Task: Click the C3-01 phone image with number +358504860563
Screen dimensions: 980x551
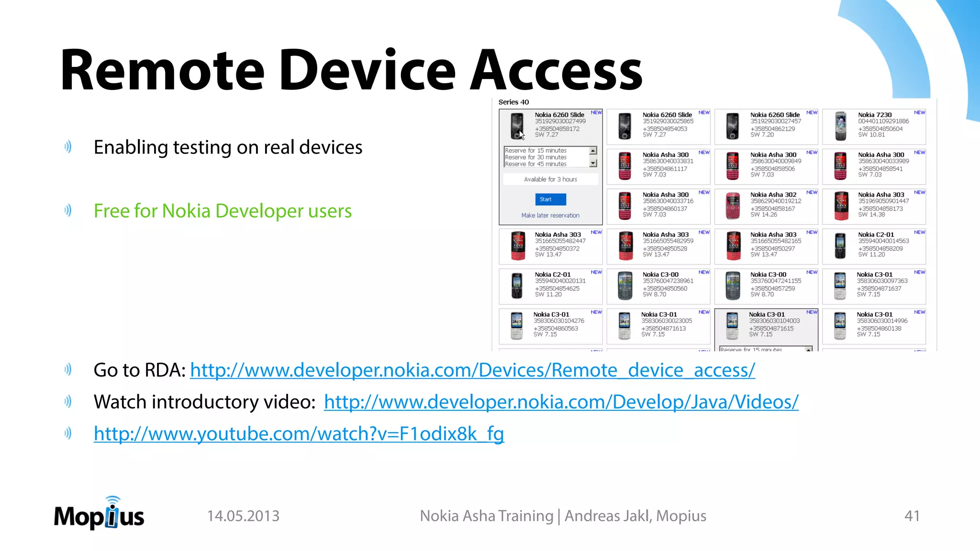Action: (517, 326)
